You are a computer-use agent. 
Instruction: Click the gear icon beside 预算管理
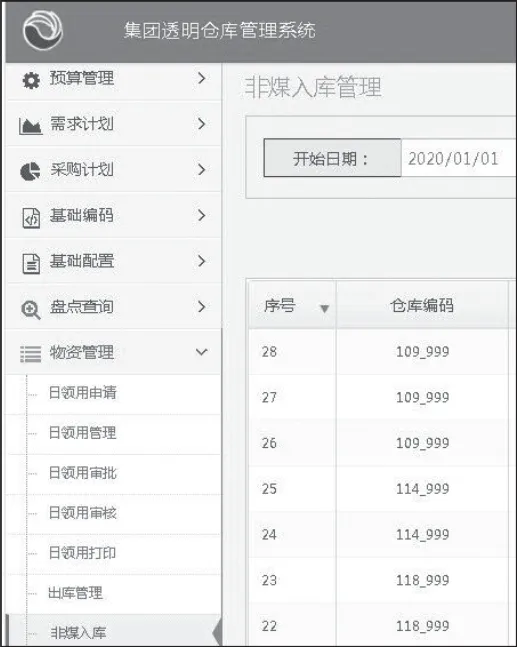[31, 80]
